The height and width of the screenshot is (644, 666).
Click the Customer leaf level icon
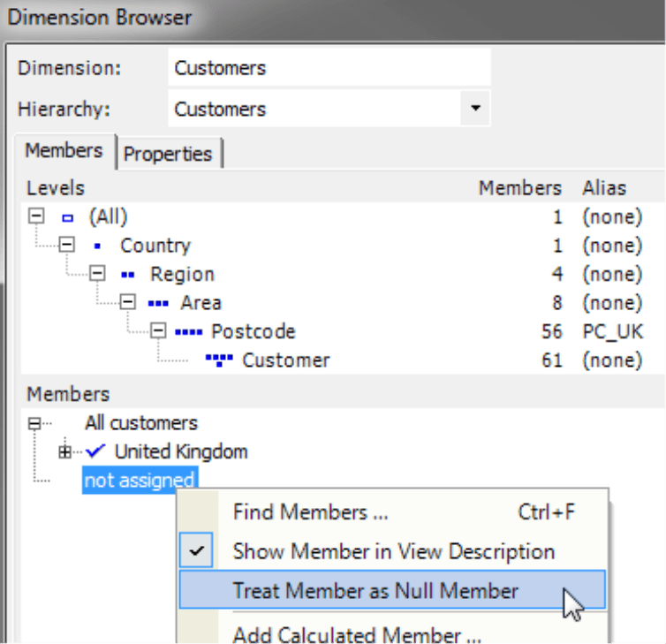pos(219,360)
